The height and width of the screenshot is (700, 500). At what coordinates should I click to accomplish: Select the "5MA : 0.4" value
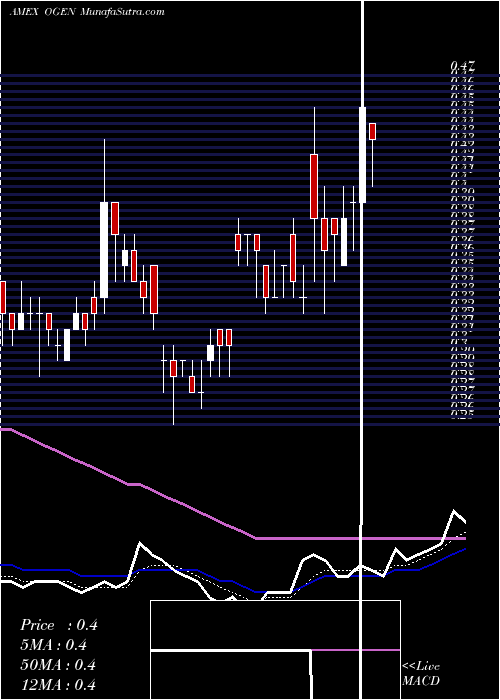coord(54,645)
